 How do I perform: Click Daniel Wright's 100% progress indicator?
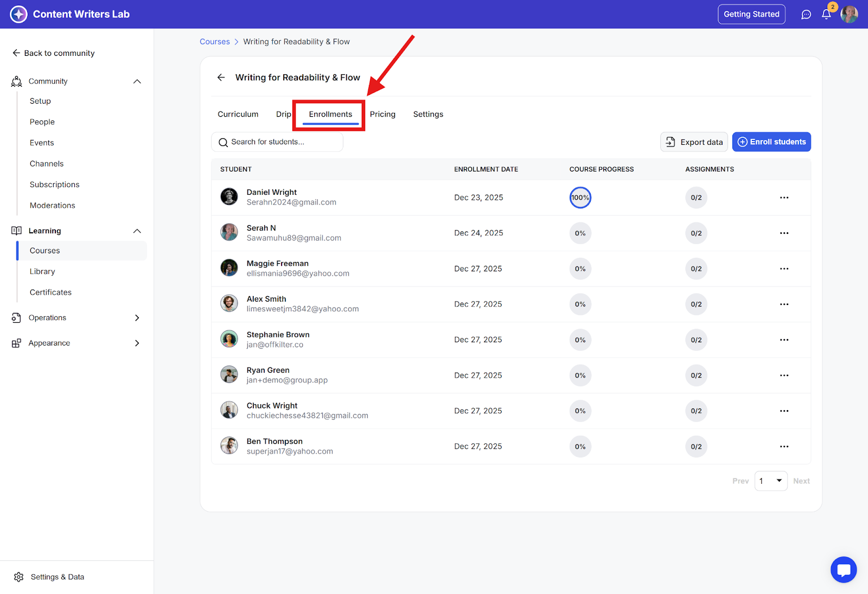coord(580,198)
